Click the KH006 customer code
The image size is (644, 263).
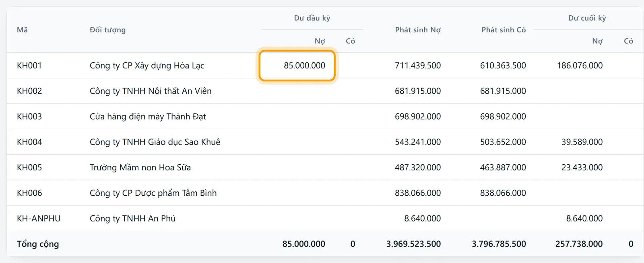pyautogui.click(x=29, y=193)
